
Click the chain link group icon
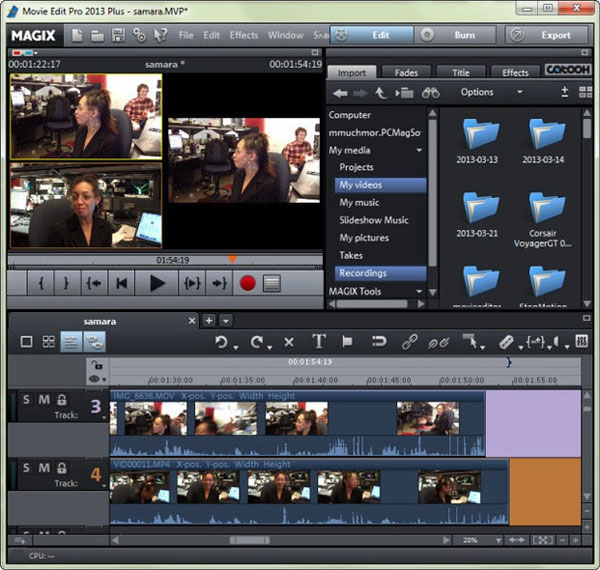[409, 342]
